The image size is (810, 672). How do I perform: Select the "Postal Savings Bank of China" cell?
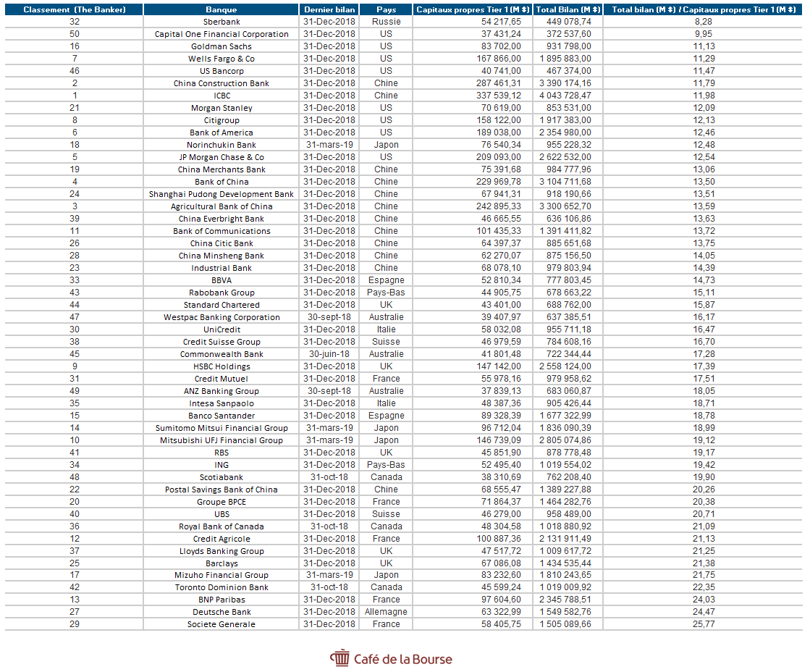pyautogui.click(x=222, y=490)
